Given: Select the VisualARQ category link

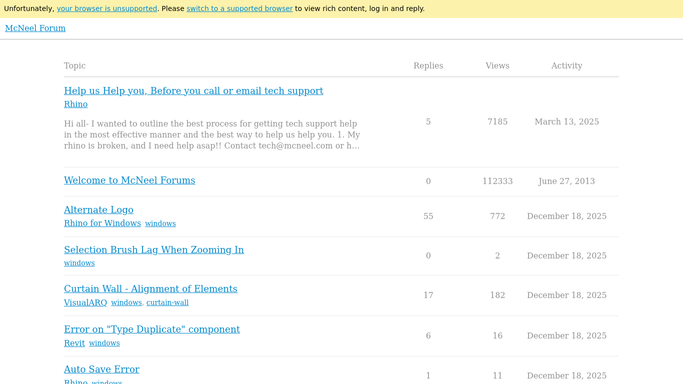Looking at the screenshot, I should [85, 303].
